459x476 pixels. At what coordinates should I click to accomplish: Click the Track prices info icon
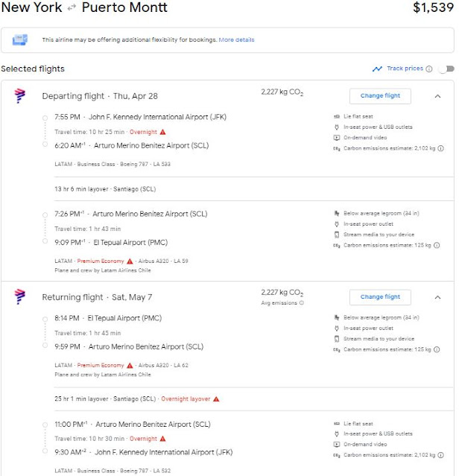pyautogui.click(x=429, y=69)
